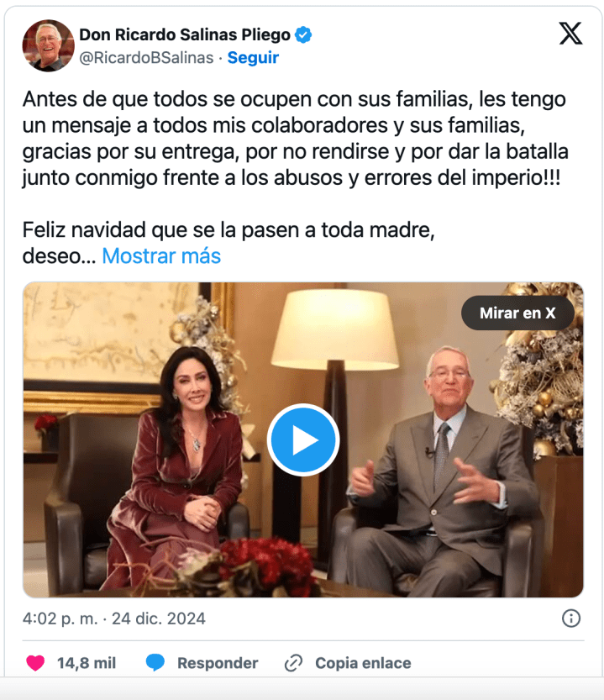Open the Responder reply link
This screenshot has height=700, width=604.
pyautogui.click(x=218, y=663)
